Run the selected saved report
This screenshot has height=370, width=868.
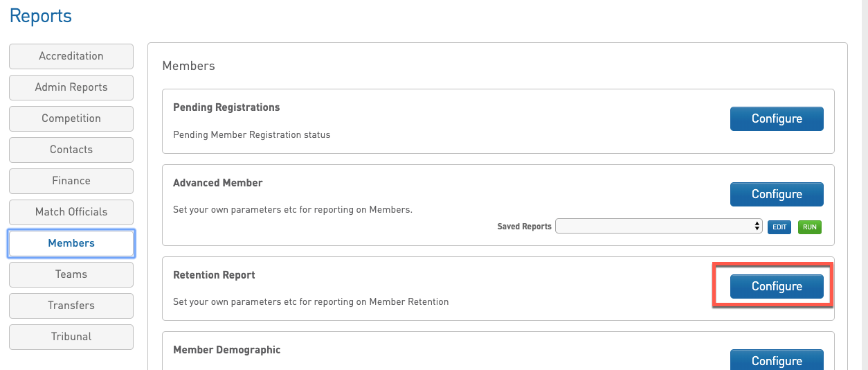(810, 227)
